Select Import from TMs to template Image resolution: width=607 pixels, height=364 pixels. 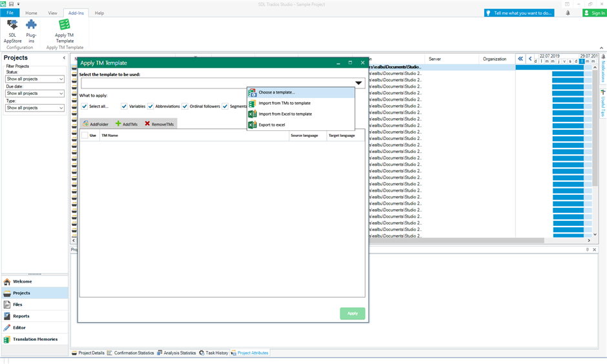click(x=301, y=103)
